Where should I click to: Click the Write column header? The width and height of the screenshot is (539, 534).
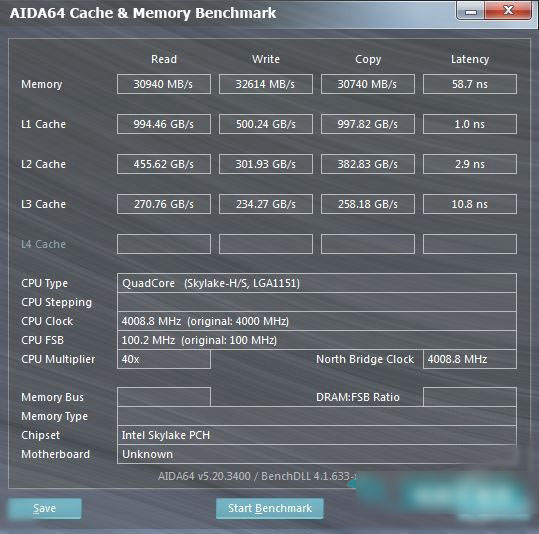tap(266, 59)
